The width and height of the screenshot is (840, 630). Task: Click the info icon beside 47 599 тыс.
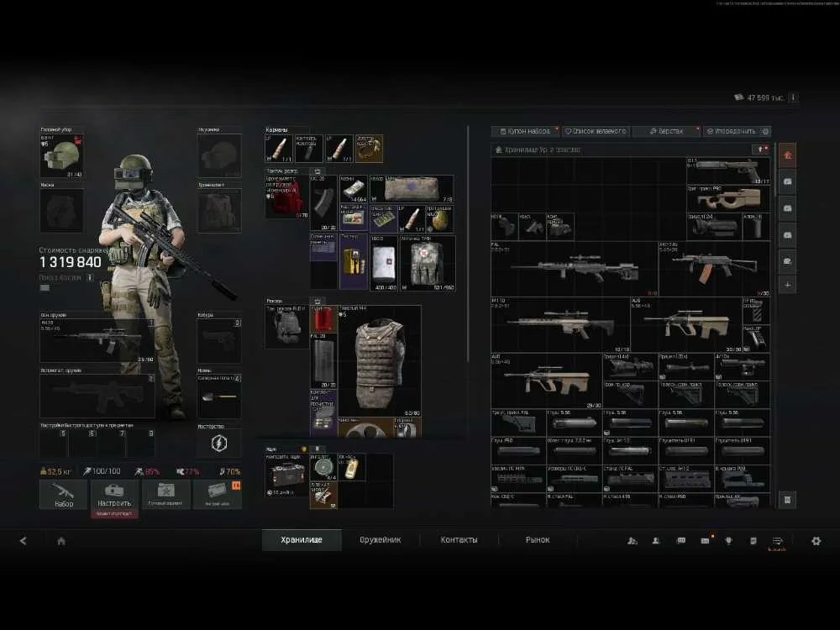point(794,97)
